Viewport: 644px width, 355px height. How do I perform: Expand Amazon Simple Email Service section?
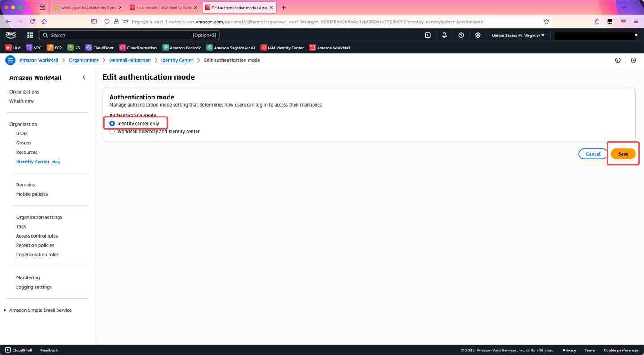5,310
